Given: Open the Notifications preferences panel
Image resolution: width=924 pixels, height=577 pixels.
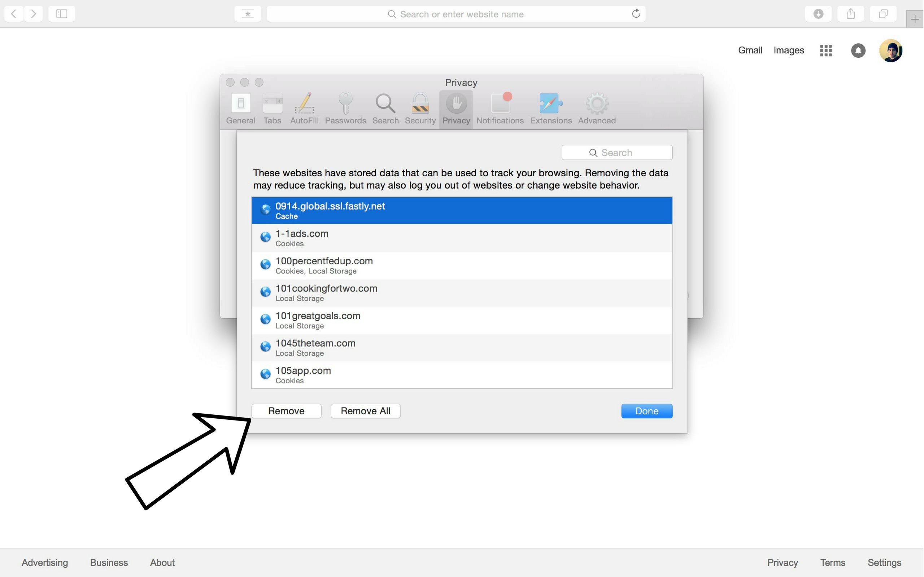Looking at the screenshot, I should [x=500, y=108].
